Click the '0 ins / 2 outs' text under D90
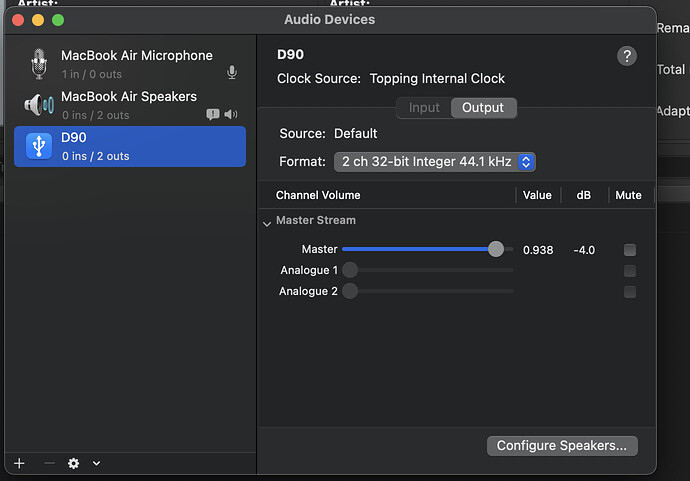This screenshot has height=481, width=690. point(95,156)
